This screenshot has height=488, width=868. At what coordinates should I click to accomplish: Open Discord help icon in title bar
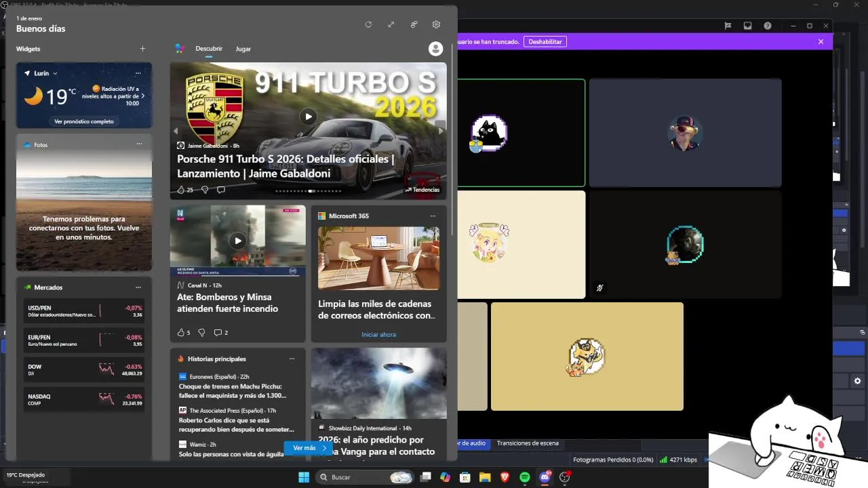click(768, 26)
